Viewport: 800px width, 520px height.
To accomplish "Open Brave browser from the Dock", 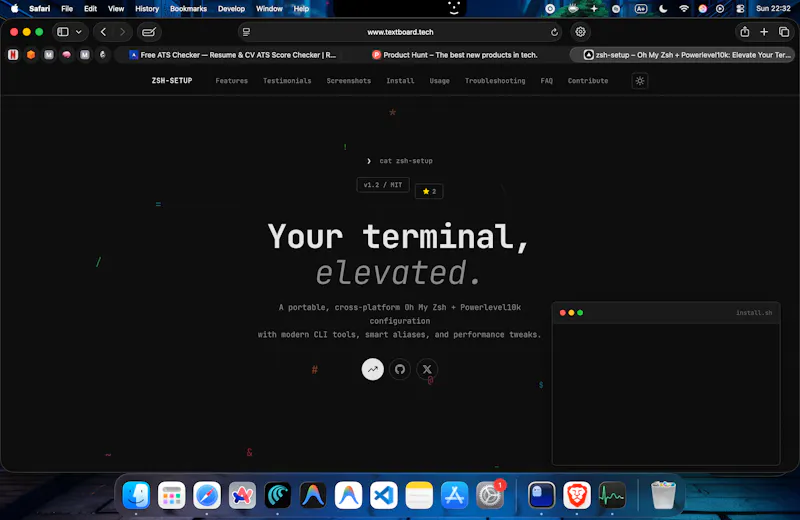I will 577,495.
